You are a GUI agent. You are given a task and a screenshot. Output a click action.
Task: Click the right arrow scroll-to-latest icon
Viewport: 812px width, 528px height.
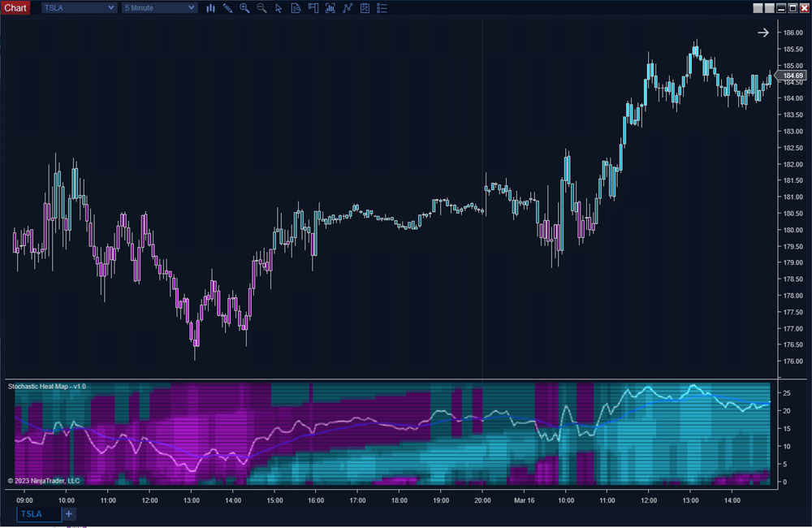(x=763, y=32)
